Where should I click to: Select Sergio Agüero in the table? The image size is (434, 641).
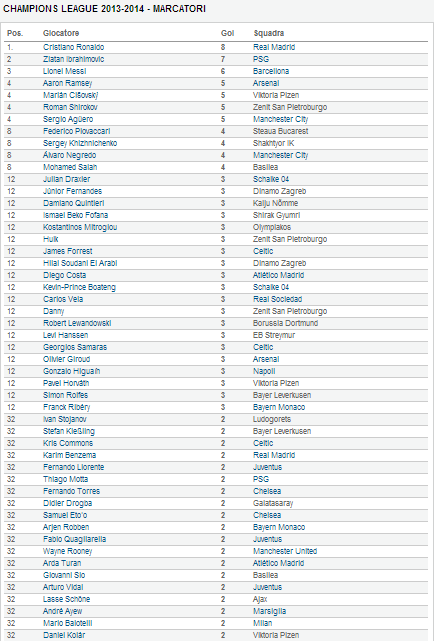click(x=68, y=119)
